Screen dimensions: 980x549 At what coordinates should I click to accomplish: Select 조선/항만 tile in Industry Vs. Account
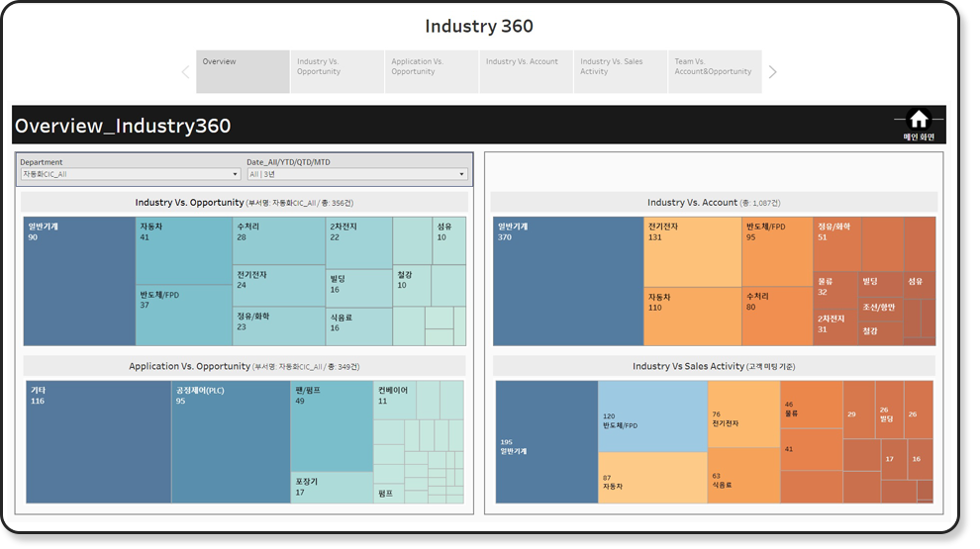click(880, 310)
